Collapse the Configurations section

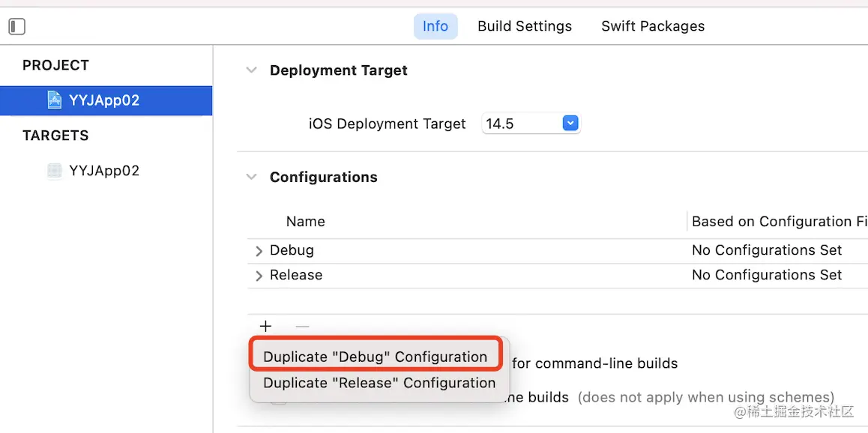coord(252,177)
